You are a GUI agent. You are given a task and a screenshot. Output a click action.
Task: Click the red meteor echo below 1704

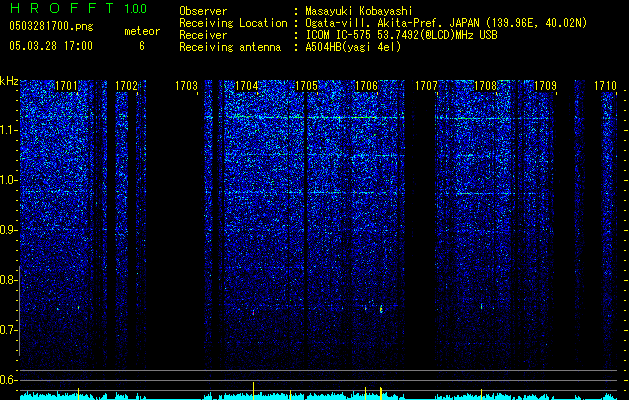254,312
